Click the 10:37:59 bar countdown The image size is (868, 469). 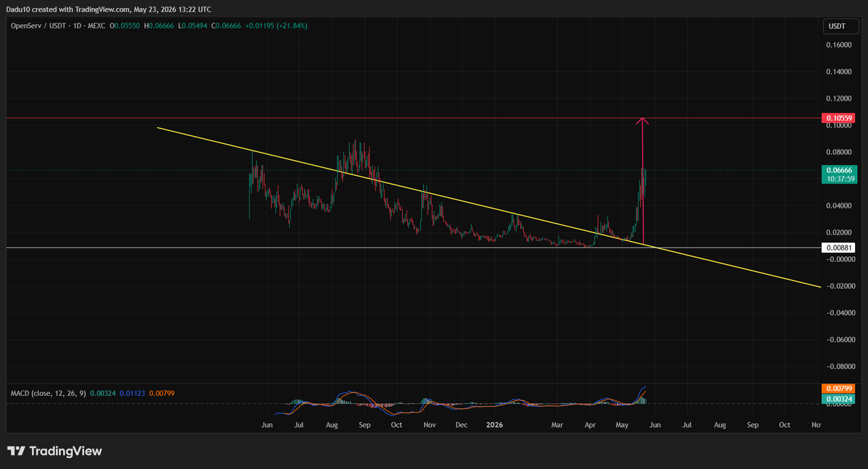[x=839, y=178]
